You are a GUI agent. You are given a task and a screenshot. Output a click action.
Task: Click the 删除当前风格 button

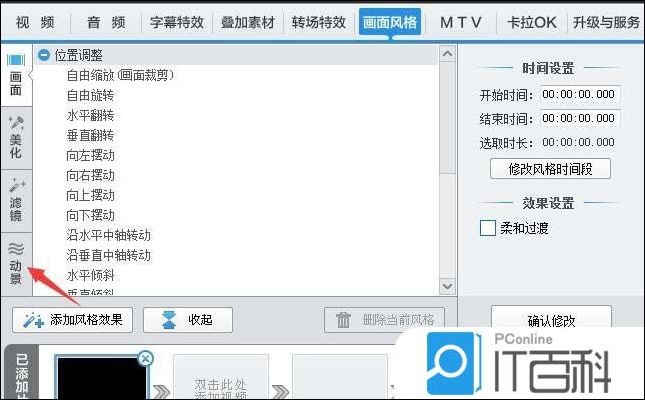tap(385, 320)
